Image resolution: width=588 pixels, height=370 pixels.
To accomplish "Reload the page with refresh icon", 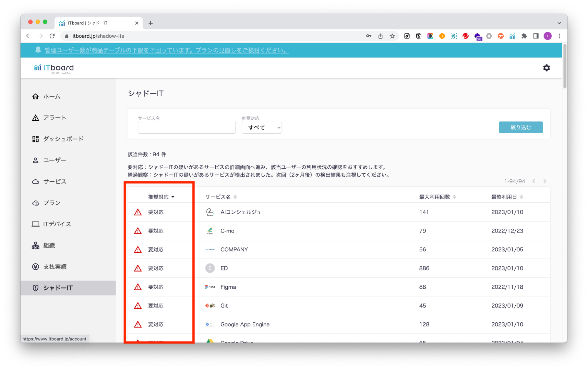I will point(52,36).
